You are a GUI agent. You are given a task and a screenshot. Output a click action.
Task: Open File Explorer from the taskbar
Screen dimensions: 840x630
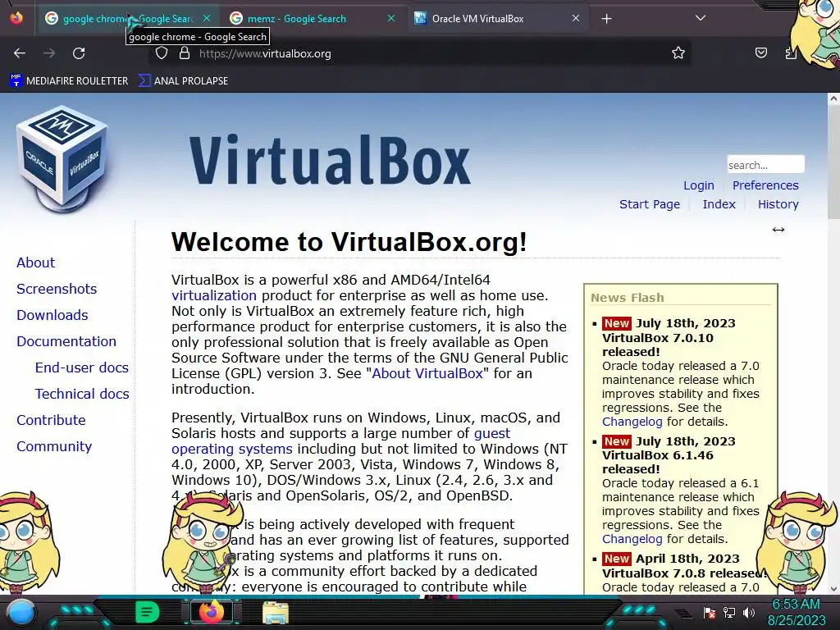tap(276, 613)
